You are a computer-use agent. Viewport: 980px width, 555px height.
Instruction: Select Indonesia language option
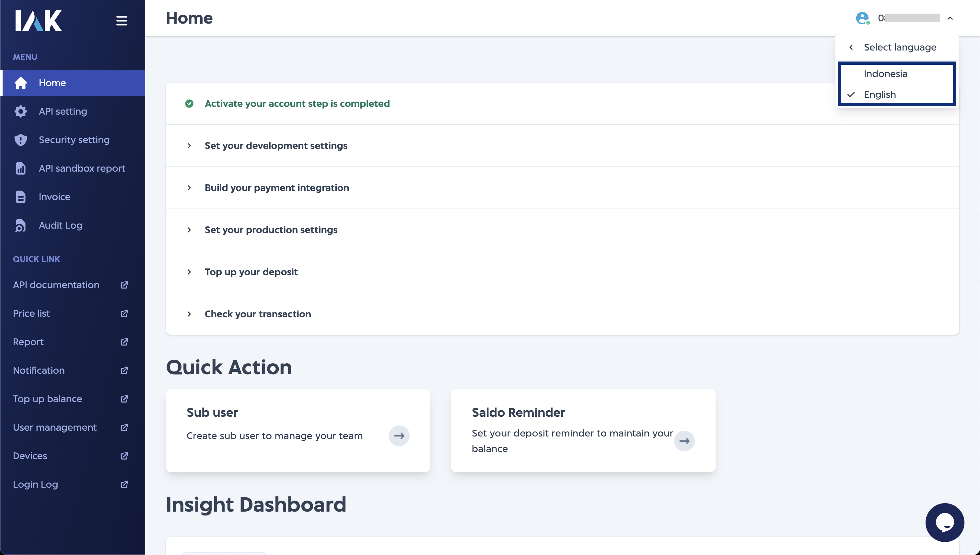pyautogui.click(x=885, y=74)
